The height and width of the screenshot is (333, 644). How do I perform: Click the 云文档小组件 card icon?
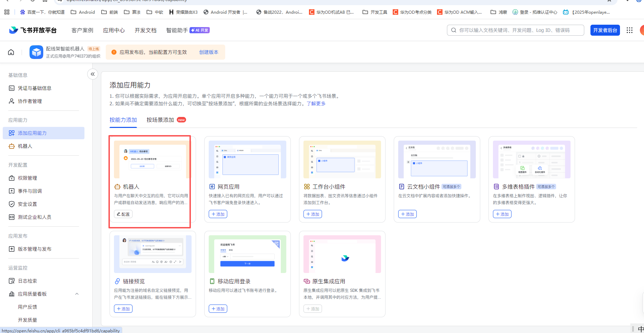[x=402, y=187]
